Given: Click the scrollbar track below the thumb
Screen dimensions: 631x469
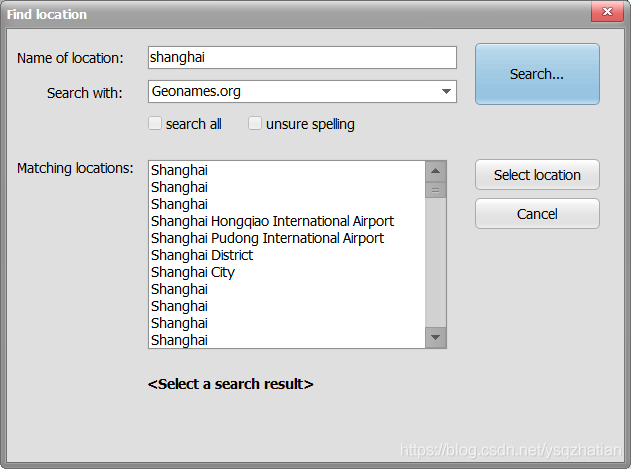Looking at the screenshot, I should (435, 262).
